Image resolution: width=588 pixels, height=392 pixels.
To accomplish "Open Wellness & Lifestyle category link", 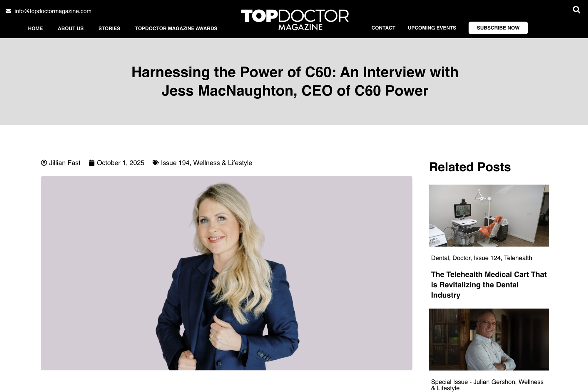I will pyautogui.click(x=223, y=163).
